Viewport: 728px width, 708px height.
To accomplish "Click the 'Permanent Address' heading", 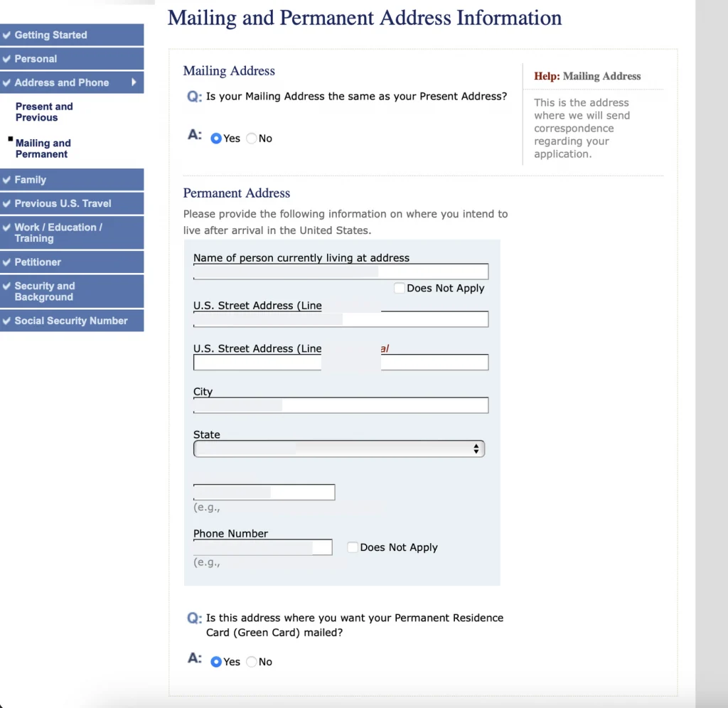I will [236, 193].
